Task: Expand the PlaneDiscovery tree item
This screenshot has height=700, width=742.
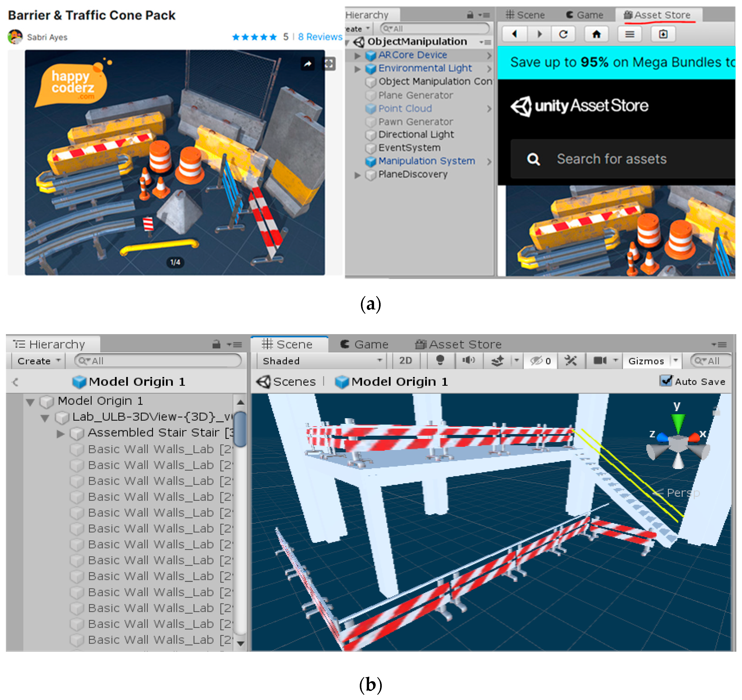Action: coord(357,175)
